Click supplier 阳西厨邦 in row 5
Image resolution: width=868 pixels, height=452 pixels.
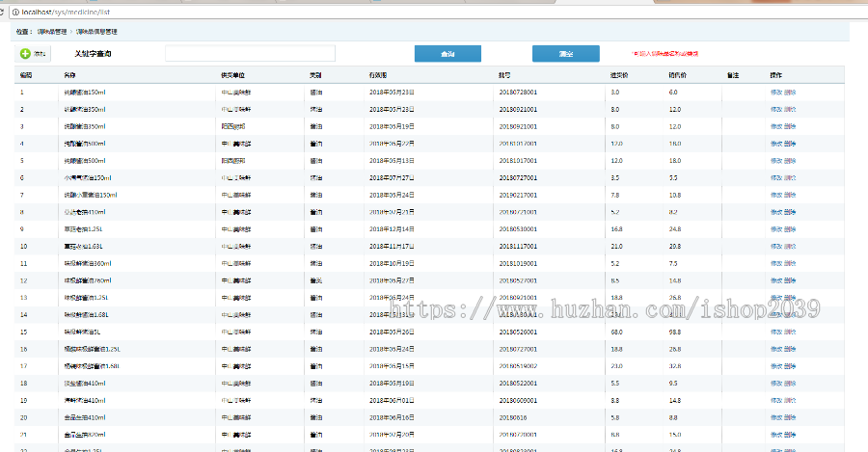233,161
